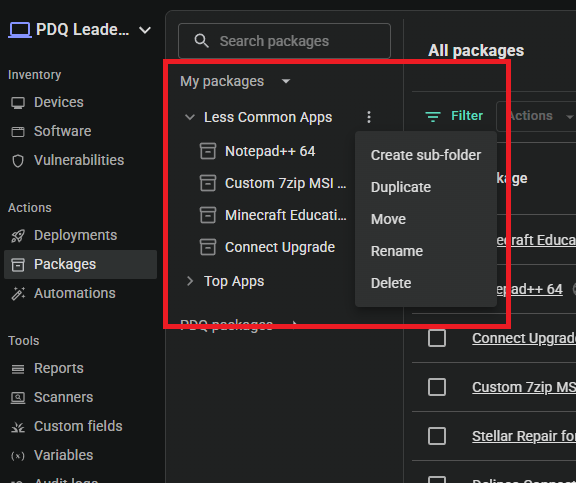
Task: Click the Software window icon
Action: coord(18,131)
